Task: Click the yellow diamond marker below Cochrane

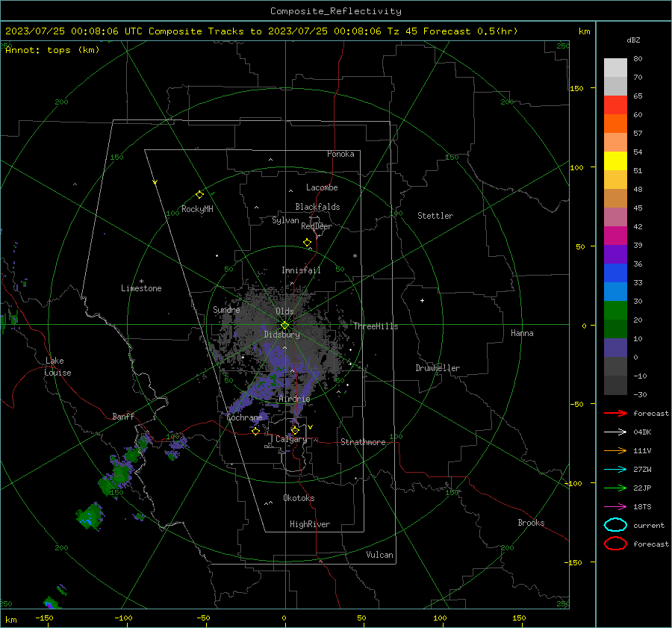Action: 256,431
